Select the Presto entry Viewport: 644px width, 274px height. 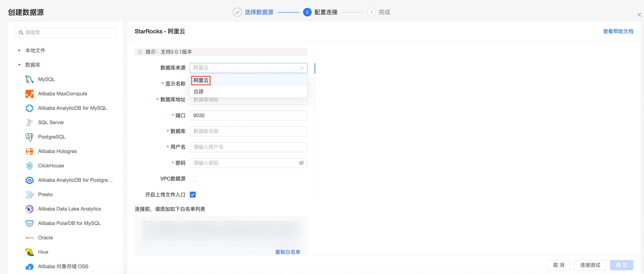point(45,195)
